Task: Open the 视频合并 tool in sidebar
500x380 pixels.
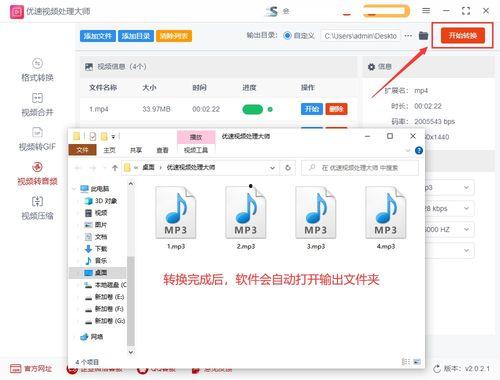Action: [37, 105]
